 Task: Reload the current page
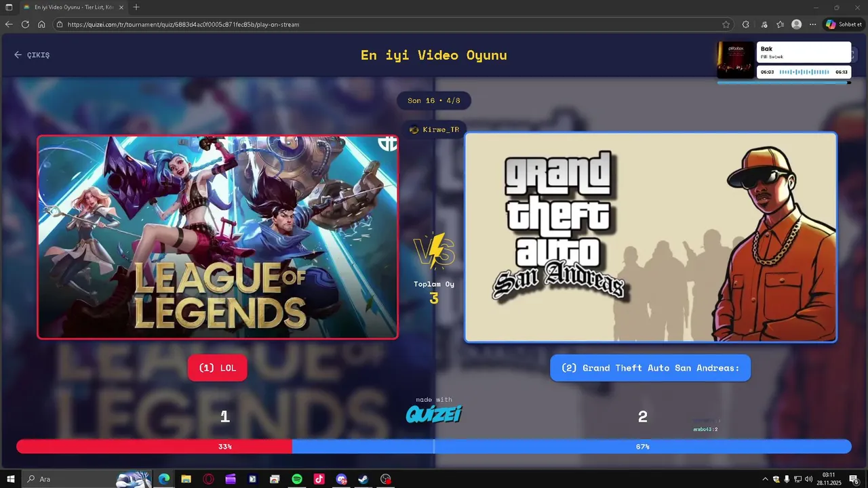[x=25, y=24]
